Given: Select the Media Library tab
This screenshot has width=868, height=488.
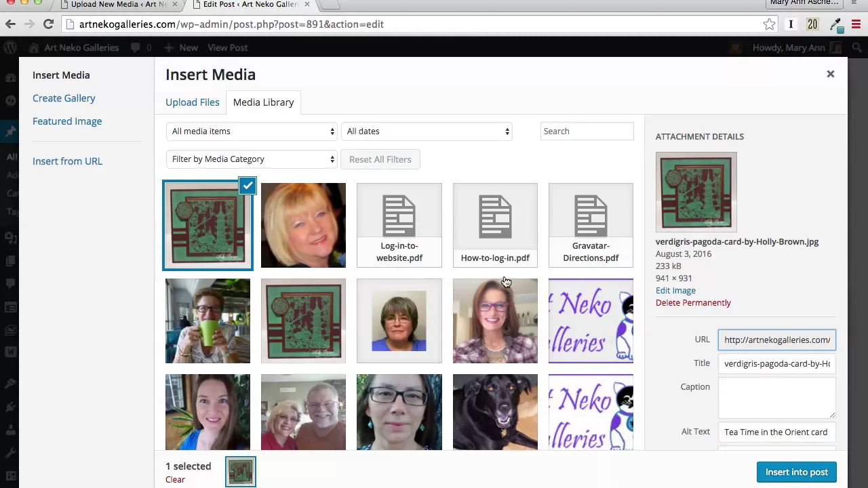Looking at the screenshot, I should click(263, 102).
